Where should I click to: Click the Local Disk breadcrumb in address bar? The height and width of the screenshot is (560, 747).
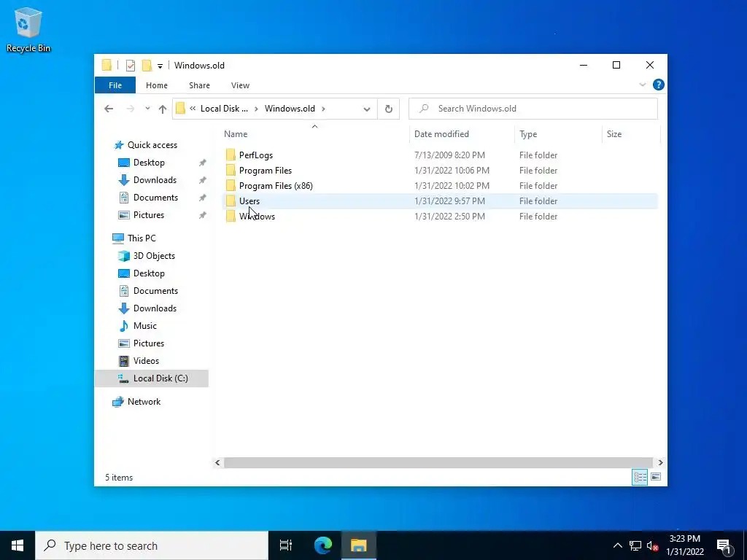pyautogui.click(x=224, y=109)
